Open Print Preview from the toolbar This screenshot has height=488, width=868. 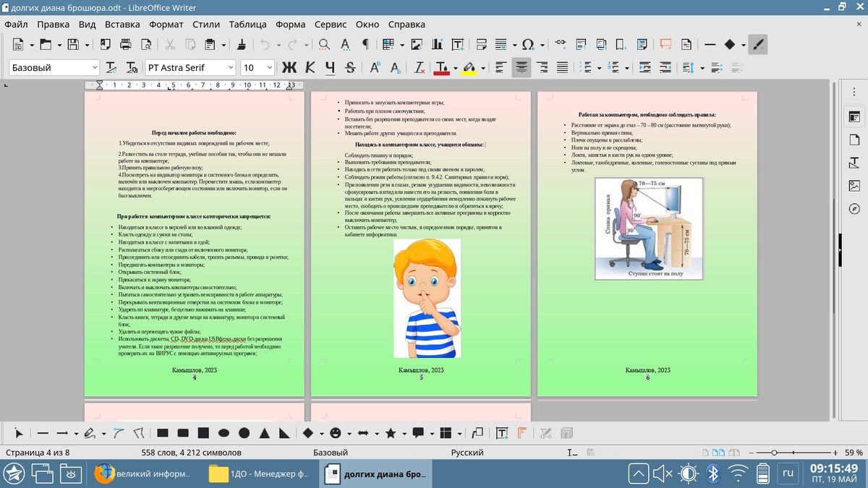tap(145, 45)
